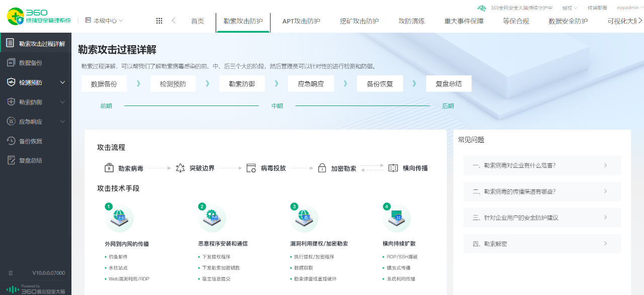Screen dimensions: 644x295
Task: Click the 本级中心 building icon
Action: [88, 21]
